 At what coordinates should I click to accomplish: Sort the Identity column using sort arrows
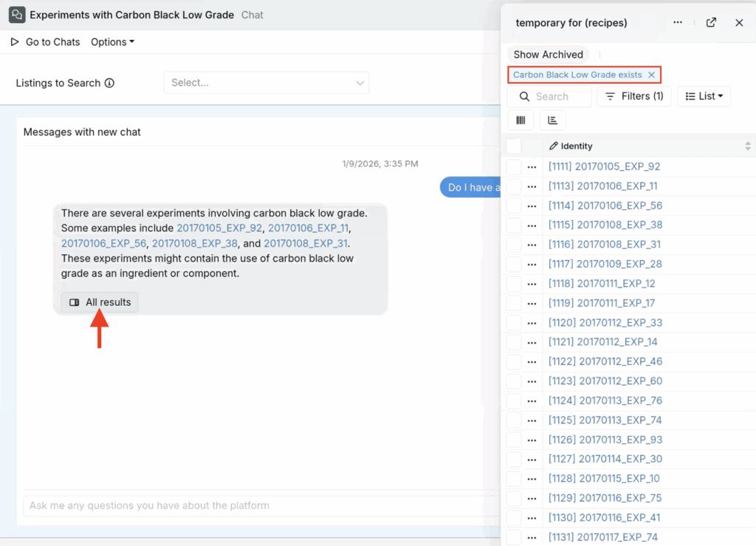coord(747,146)
